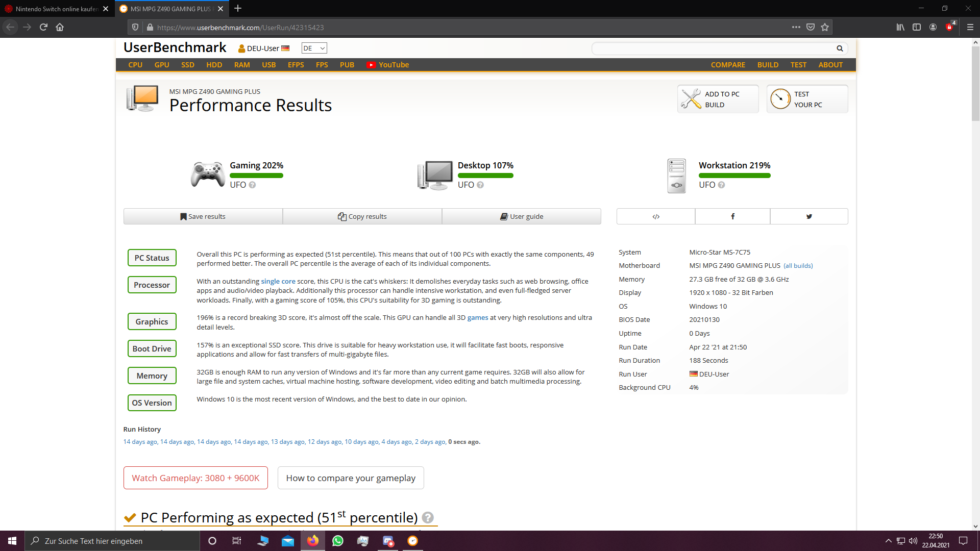Open the COMPARE menu item
The image size is (980, 551).
coord(728,65)
